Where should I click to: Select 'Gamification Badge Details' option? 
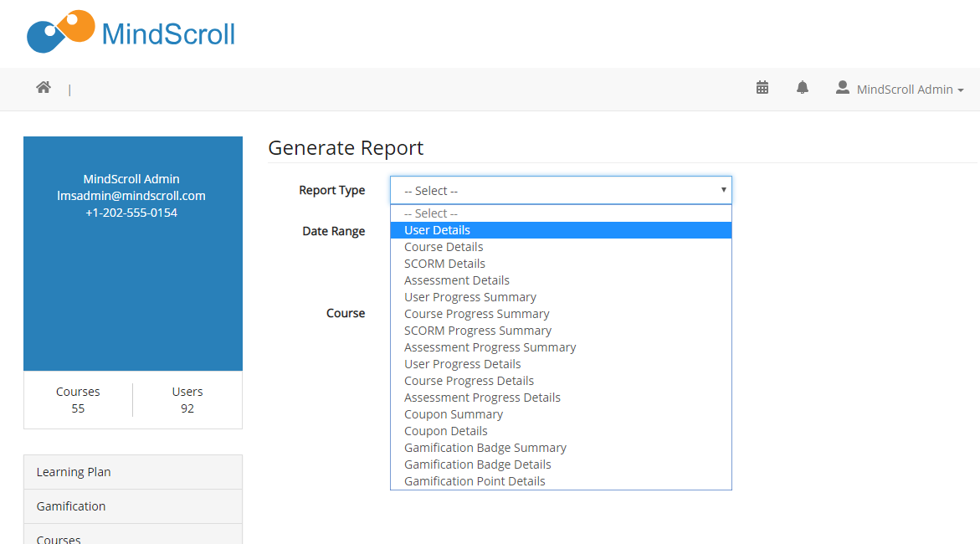[x=561, y=464]
